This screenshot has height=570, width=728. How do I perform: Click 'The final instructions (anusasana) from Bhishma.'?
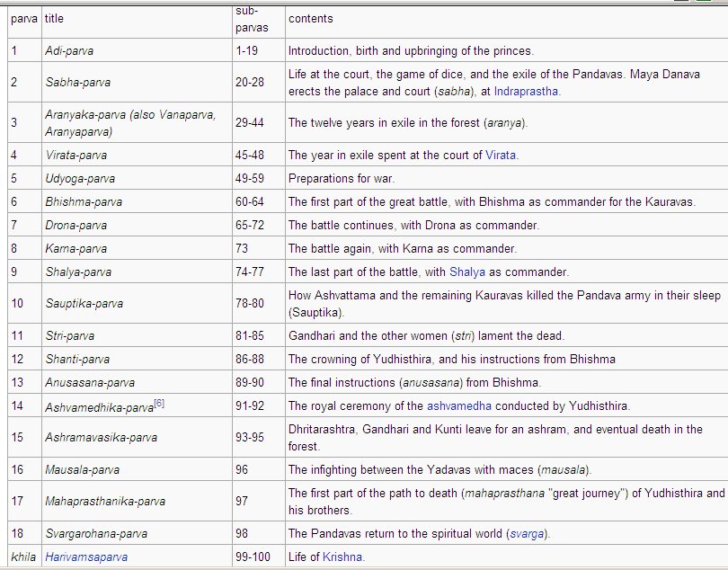tap(414, 382)
